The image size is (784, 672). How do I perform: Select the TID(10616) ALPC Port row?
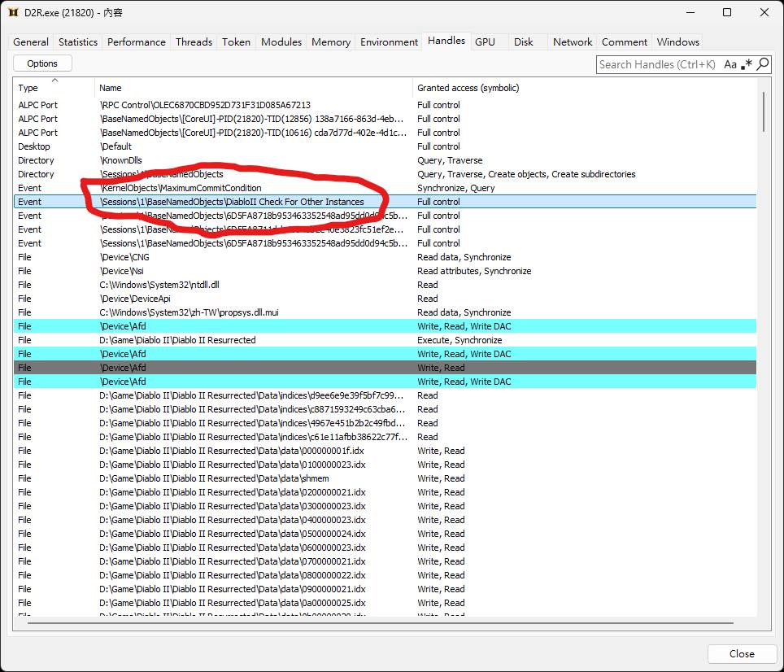point(385,133)
